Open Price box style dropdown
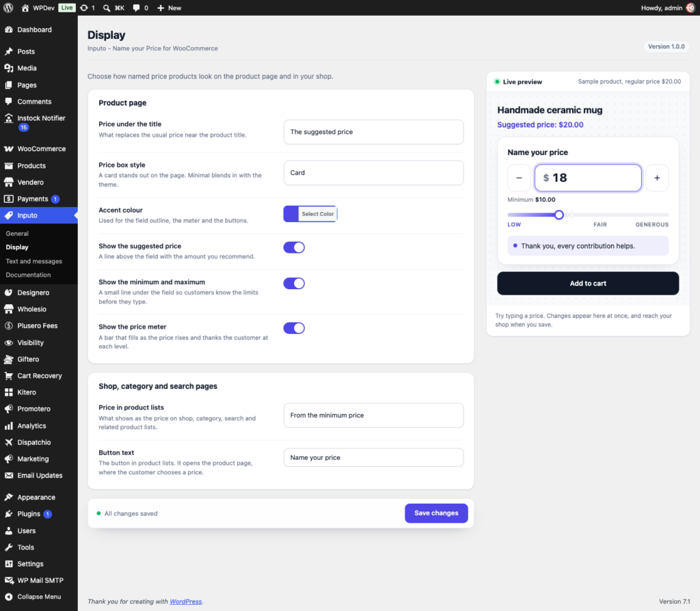Screen dimensions: 700x611 point(374,173)
